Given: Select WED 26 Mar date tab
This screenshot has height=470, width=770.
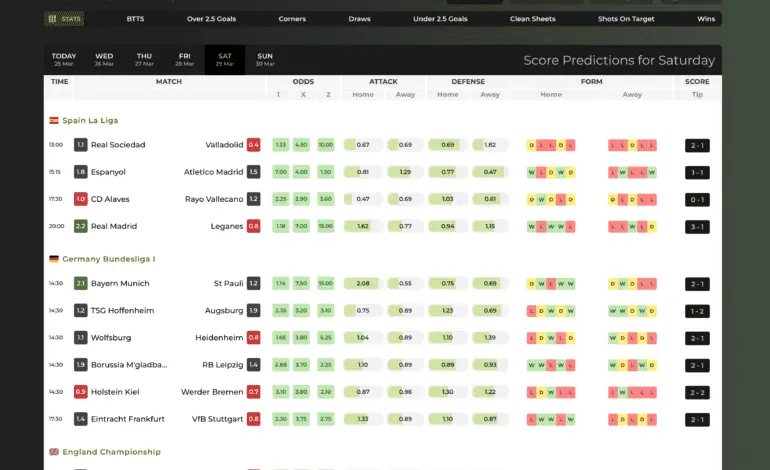Looking at the screenshot, I should (104, 59).
